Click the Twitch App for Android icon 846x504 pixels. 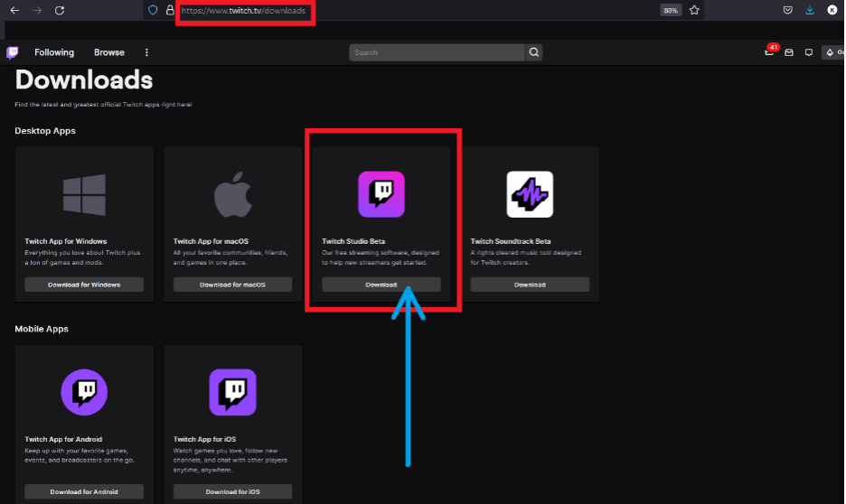[84, 392]
